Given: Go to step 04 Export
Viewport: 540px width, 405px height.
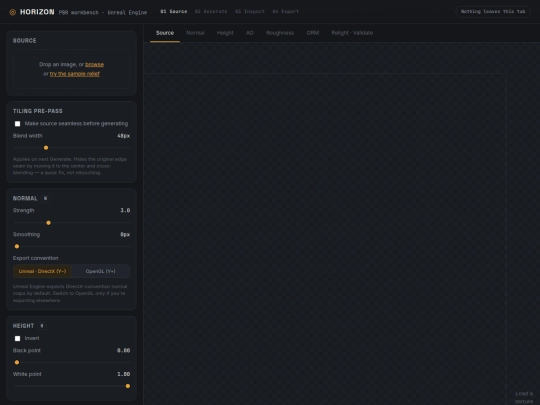Looking at the screenshot, I should (285, 12).
